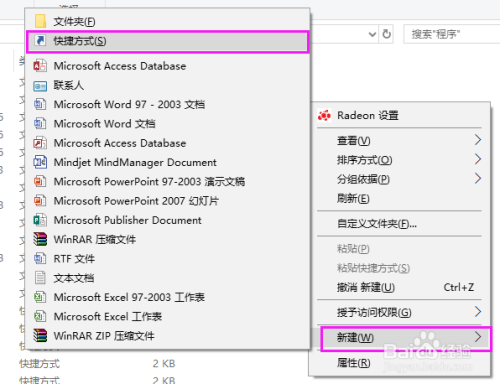The width and height of the screenshot is (500, 384).
Task: Click the Microsoft Publisher Document icon
Action: 40,220
